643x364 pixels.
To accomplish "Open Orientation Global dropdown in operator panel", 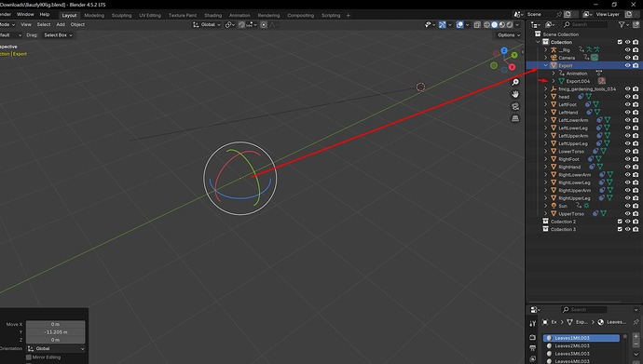I will pyautogui.click(x=56, y=349).
